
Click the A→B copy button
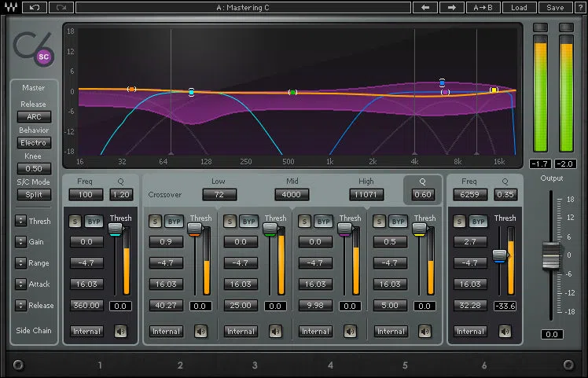coord(483,8)
